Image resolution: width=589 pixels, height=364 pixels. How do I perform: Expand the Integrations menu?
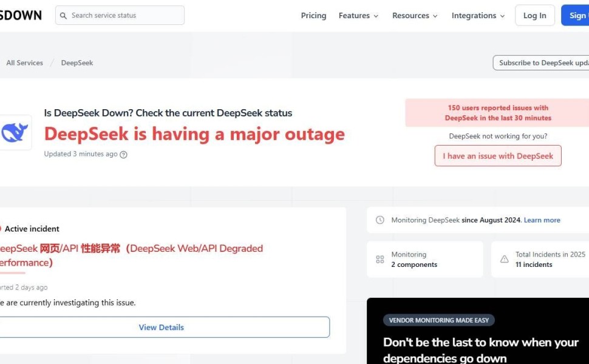(478, 15)
